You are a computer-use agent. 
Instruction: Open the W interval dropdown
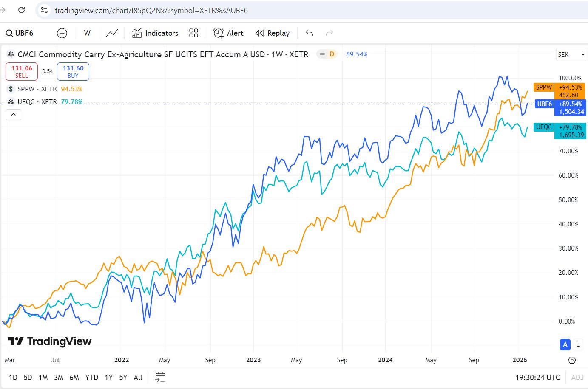point(87,33)
